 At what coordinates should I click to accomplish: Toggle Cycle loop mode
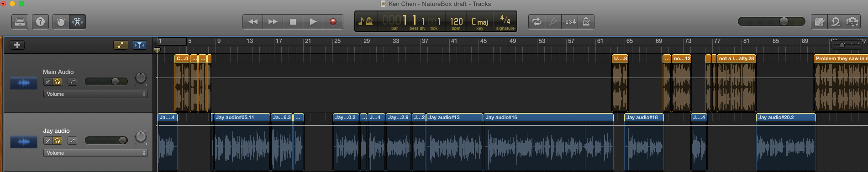click(537, 21)
